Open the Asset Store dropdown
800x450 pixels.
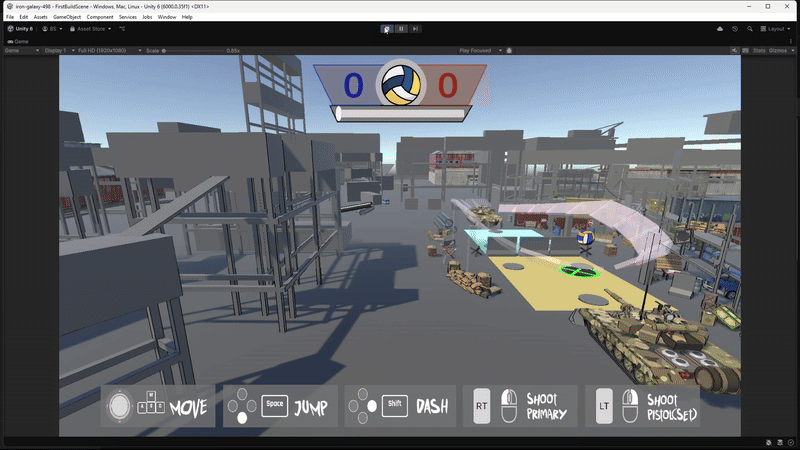pyautogui.click(x=91, y=29)
